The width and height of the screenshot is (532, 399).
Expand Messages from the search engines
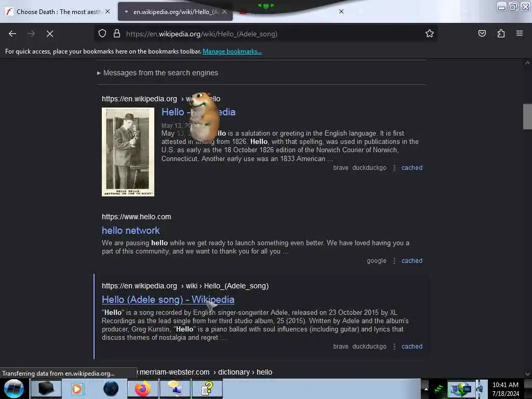157,73
